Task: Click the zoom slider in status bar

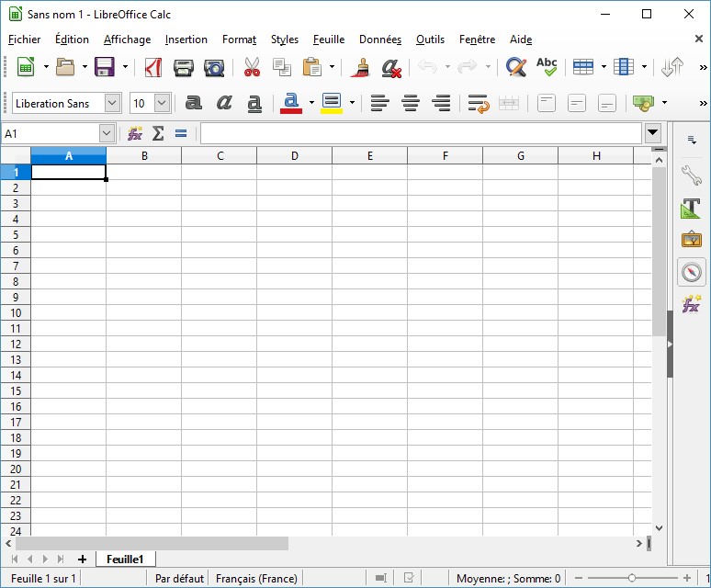Action: tap(632, 578)
